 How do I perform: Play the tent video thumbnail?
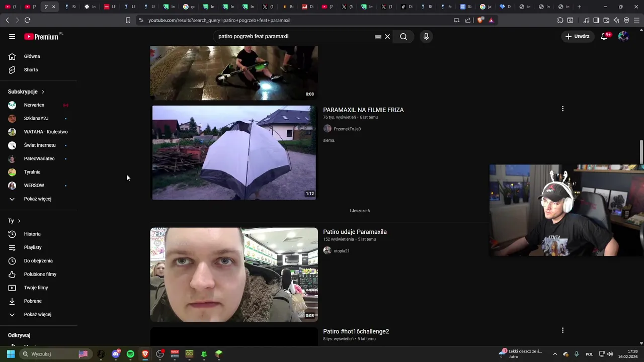(x=234, y=152)
